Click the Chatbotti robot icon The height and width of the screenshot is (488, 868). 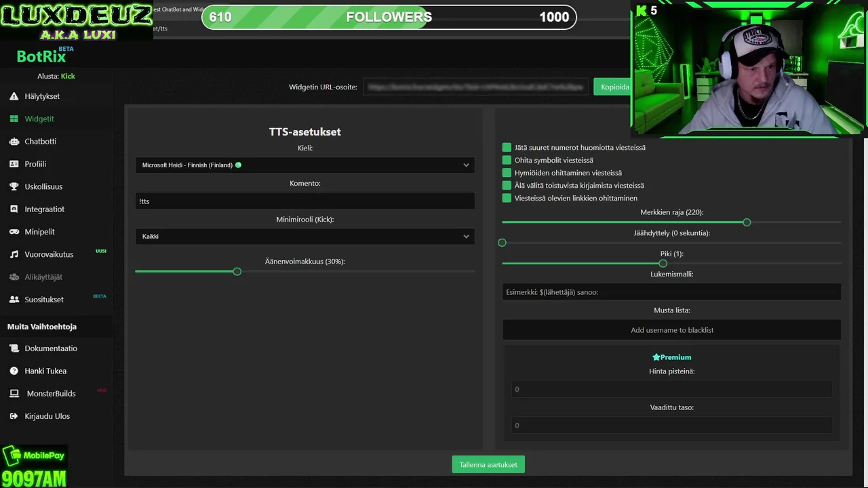[14, 142]
